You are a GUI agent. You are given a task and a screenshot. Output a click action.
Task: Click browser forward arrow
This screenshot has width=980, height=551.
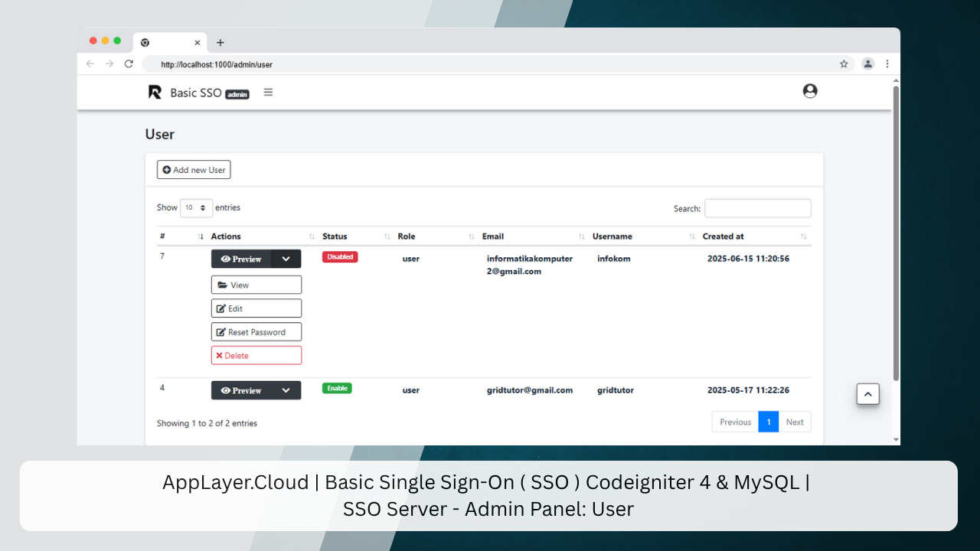(109, 64)
